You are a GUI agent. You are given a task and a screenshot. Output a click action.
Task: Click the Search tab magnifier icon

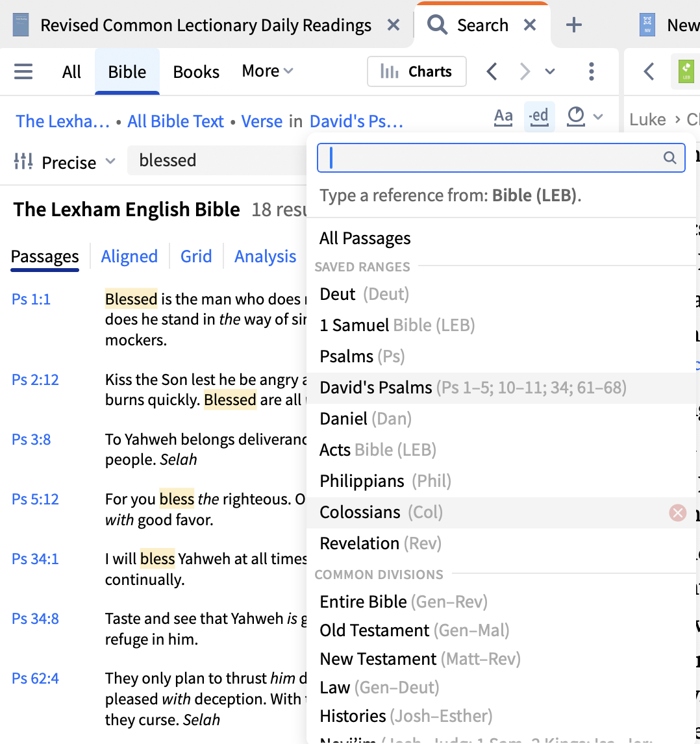tap(437, 25)
